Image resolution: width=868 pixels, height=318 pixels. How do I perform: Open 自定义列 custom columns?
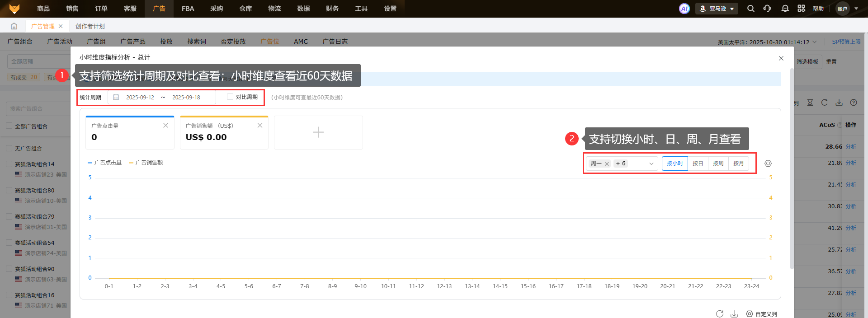tap(761, 314)
